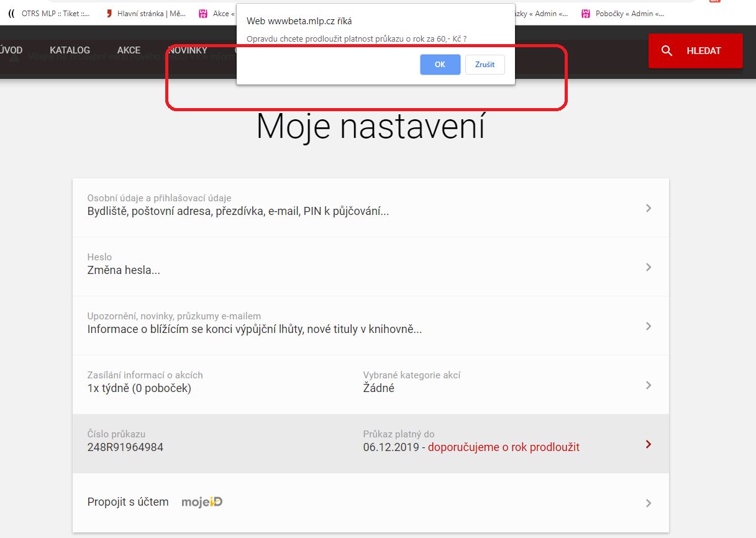Click the Hlavní stránka bookmark favicon
Image resolution: width=756 pixels, height=538 pixels.
pyautogui.click(x=109, y=14)
